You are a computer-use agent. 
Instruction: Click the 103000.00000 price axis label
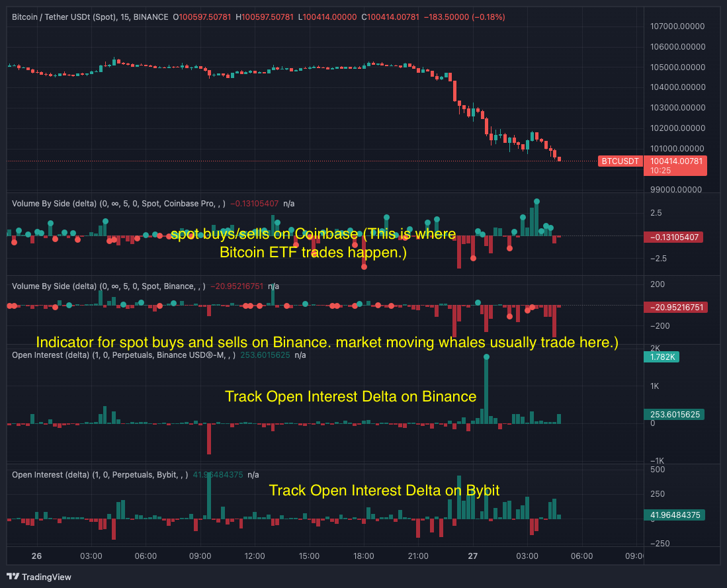coord(677,108)
